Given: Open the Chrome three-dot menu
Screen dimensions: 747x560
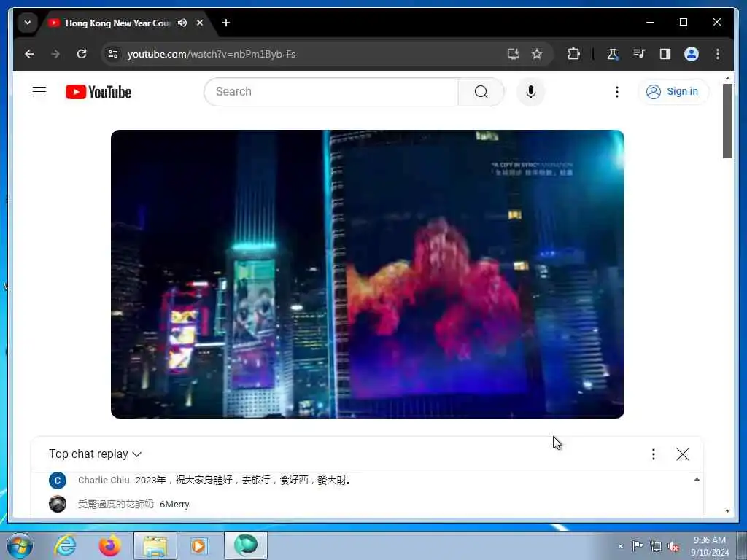Looking at the screenshot, I should (718, 54).
